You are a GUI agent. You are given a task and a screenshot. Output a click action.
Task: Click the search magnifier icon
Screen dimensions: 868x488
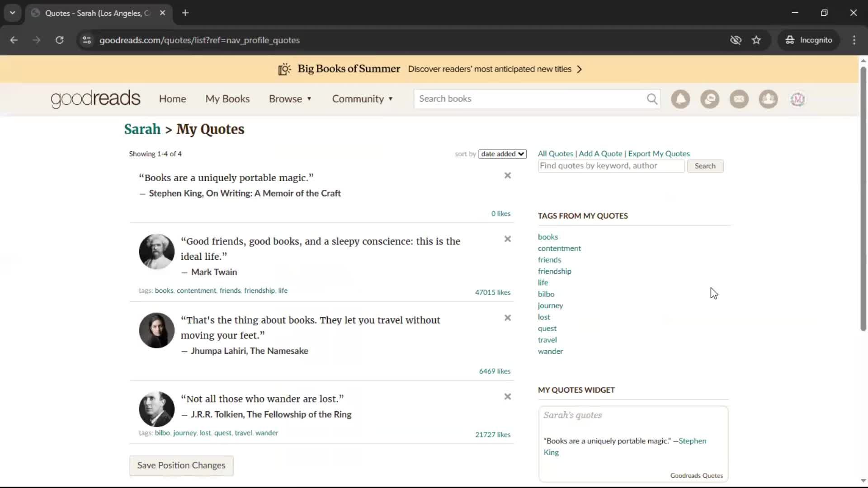[651, 99]
